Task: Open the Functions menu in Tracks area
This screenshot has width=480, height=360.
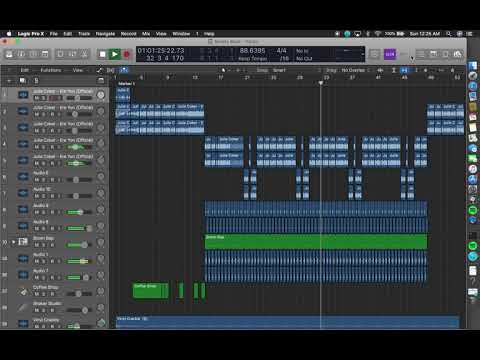Action: (51, 70)
